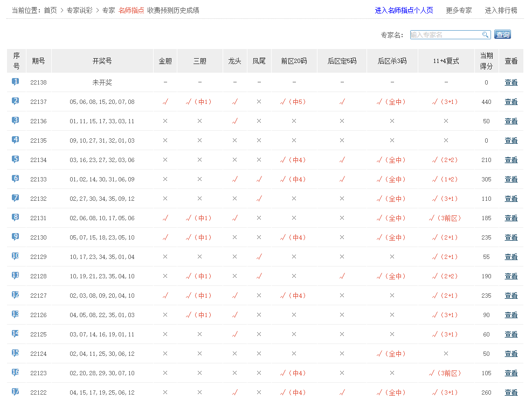This screenshot has height=400, width=532.
Task: View details for issue 22137
Action: pos(510,102)
